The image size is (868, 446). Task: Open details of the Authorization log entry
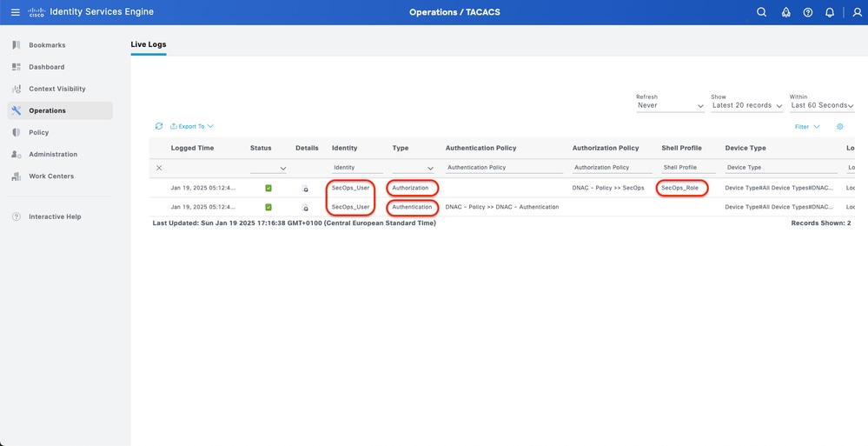tap(304, 189)
